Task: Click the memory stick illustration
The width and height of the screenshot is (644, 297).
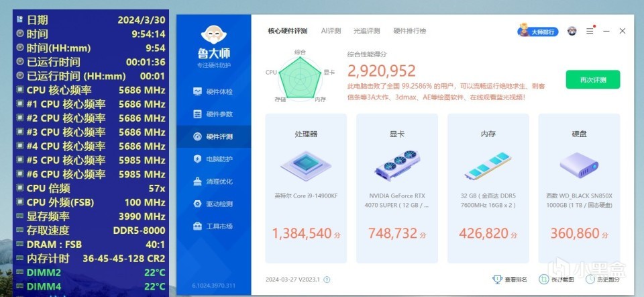Action: pyautogui.click(x=488, y=165)
